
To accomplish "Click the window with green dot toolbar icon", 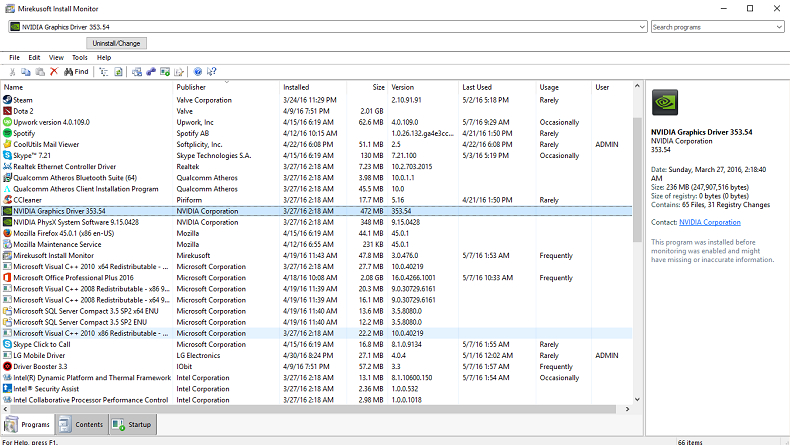I will (x=165, y=72).
